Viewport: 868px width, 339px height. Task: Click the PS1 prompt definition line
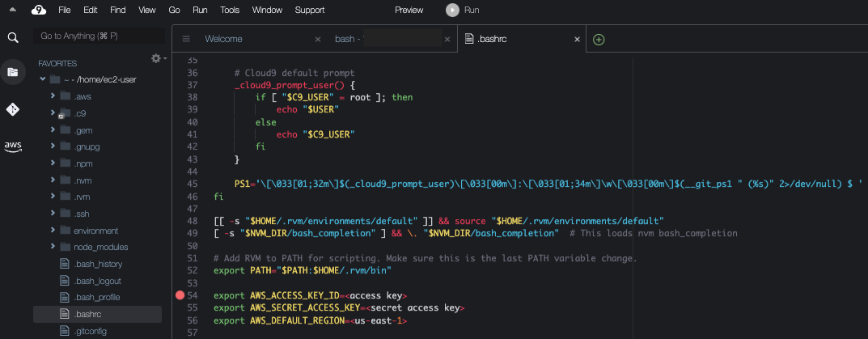548,184
